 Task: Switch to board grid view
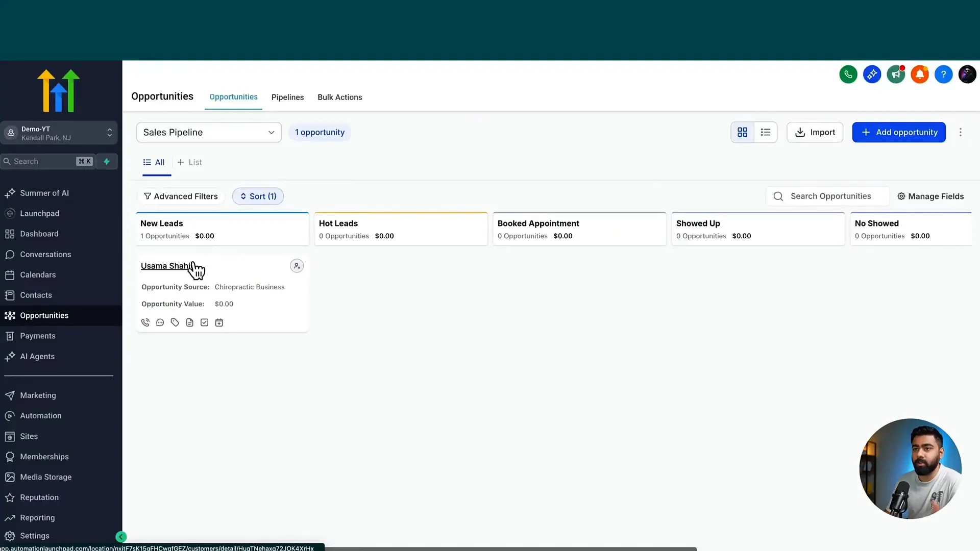click(742, 132)
